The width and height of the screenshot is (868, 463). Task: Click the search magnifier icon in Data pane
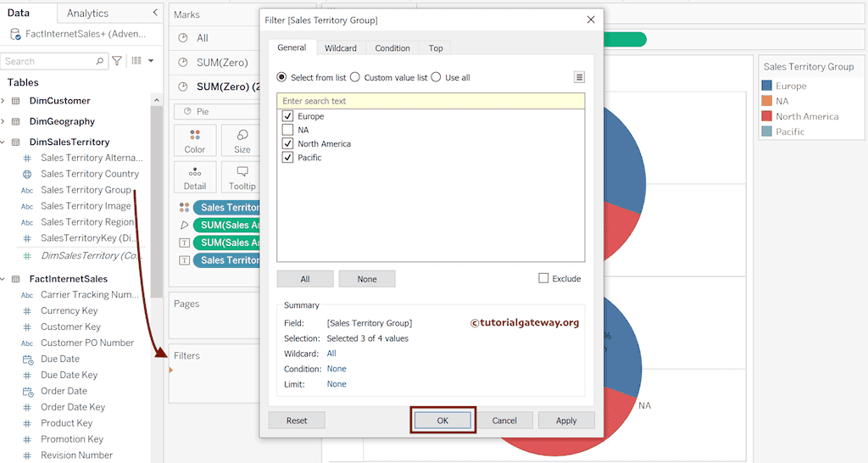pyautogui.click(x=100, y=61)
